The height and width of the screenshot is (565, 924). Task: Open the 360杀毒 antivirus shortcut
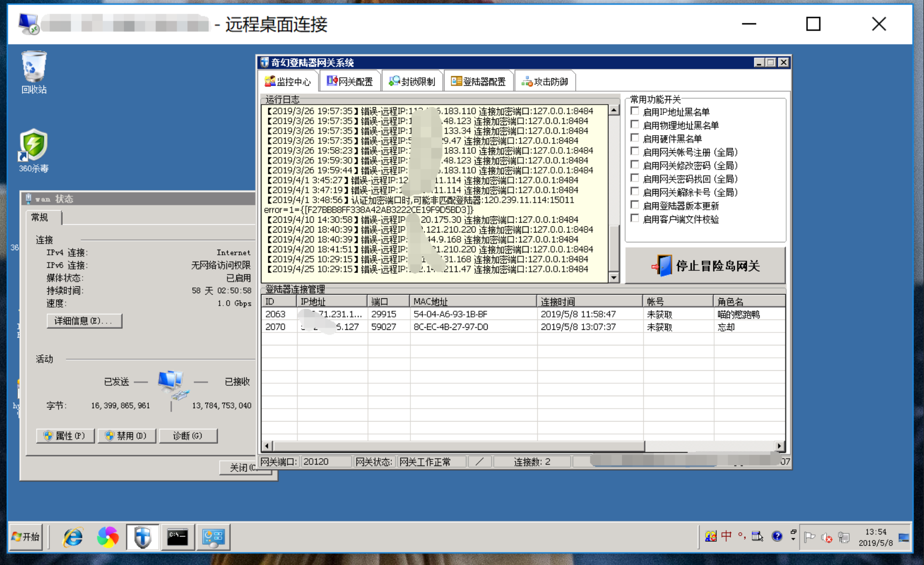[34, 150]
